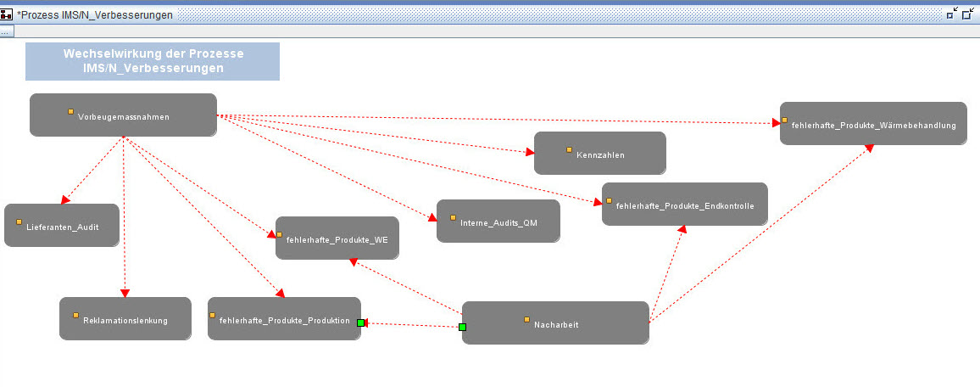
Task: Minimize the diagram editor pane
Action: click(953, 14)
